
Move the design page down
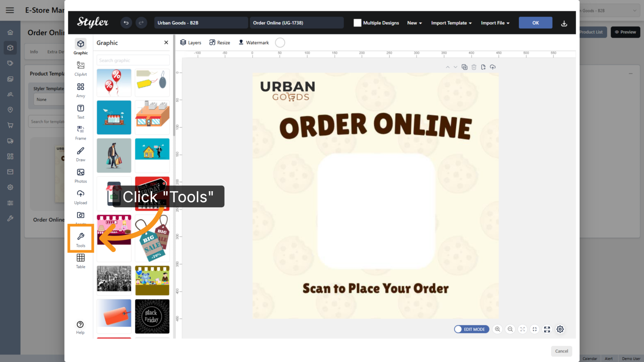coord(455,67)
